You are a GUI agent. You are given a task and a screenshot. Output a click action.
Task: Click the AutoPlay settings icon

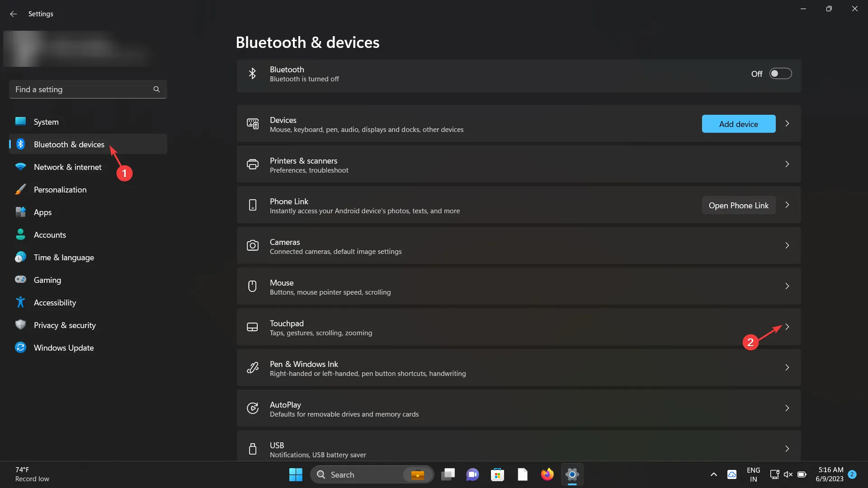(x=253, y=408)
